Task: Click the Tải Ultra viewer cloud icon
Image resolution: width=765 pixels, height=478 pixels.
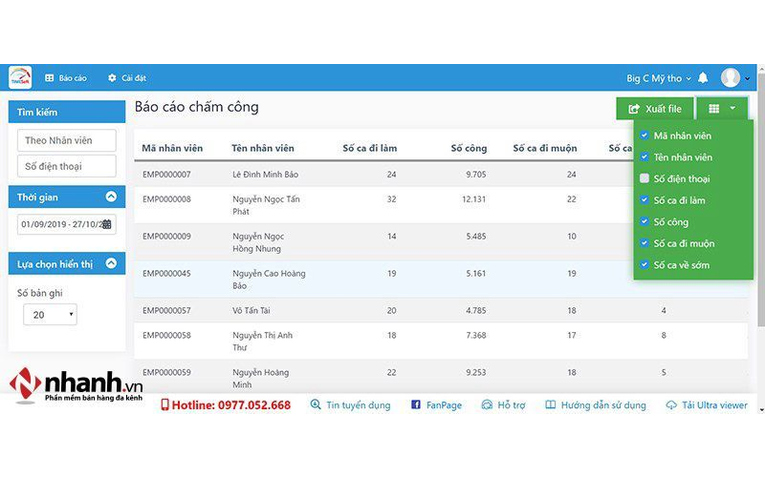Action: [671, 405]
